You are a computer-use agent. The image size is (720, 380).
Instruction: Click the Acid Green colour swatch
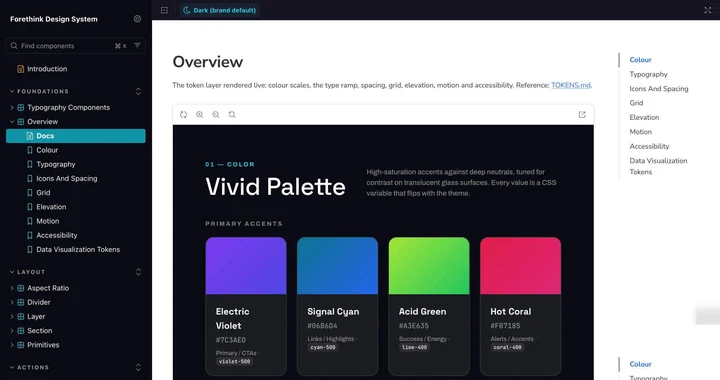pyautogui.click(x=429, y=266)
